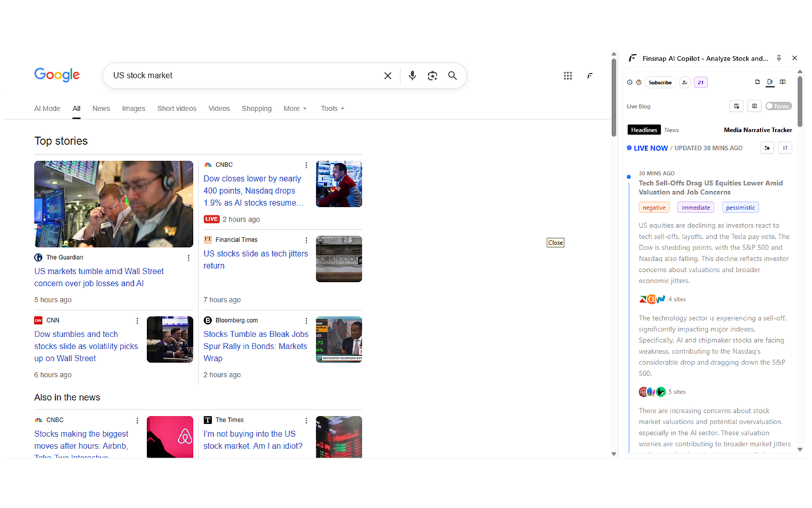812x508 pixels.
Task: Open more options for Bloomberg.com story
Action: point(306,321)
